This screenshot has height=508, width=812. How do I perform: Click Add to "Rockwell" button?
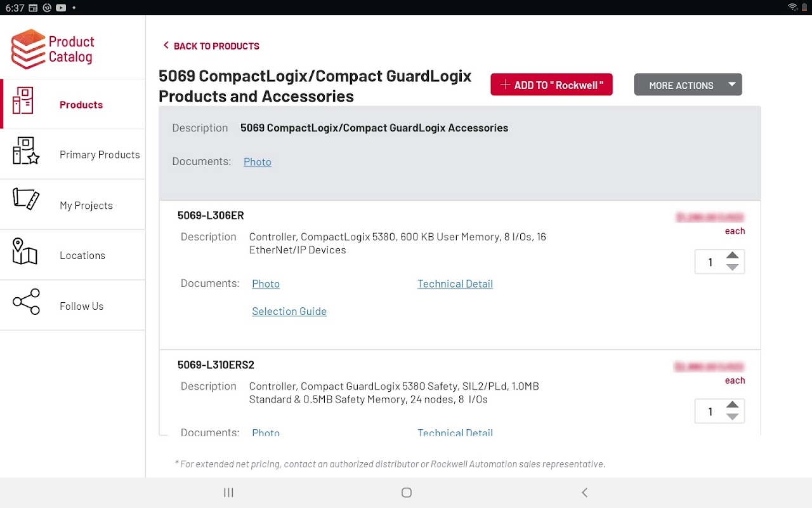coord(551,85)
